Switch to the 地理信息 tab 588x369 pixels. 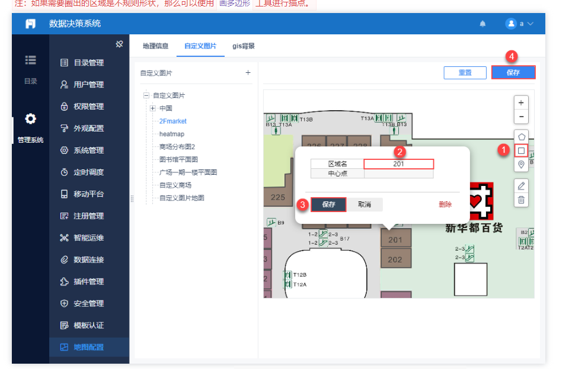155,46
